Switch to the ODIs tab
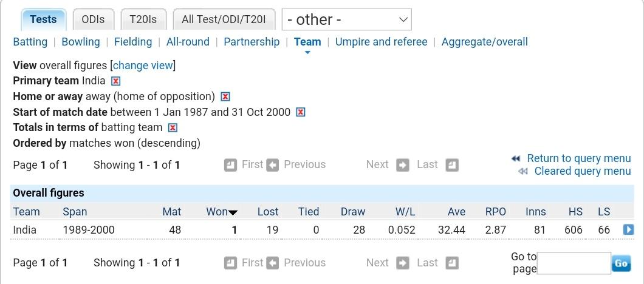Image resolution: width=644 pixels, height=284 pixels. pos(93,19)
